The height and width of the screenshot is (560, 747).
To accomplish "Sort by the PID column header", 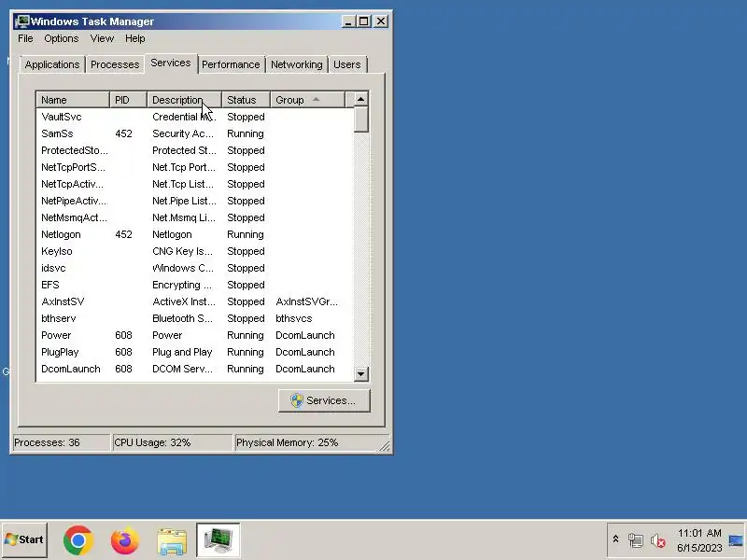I will (x=128, y=100).
